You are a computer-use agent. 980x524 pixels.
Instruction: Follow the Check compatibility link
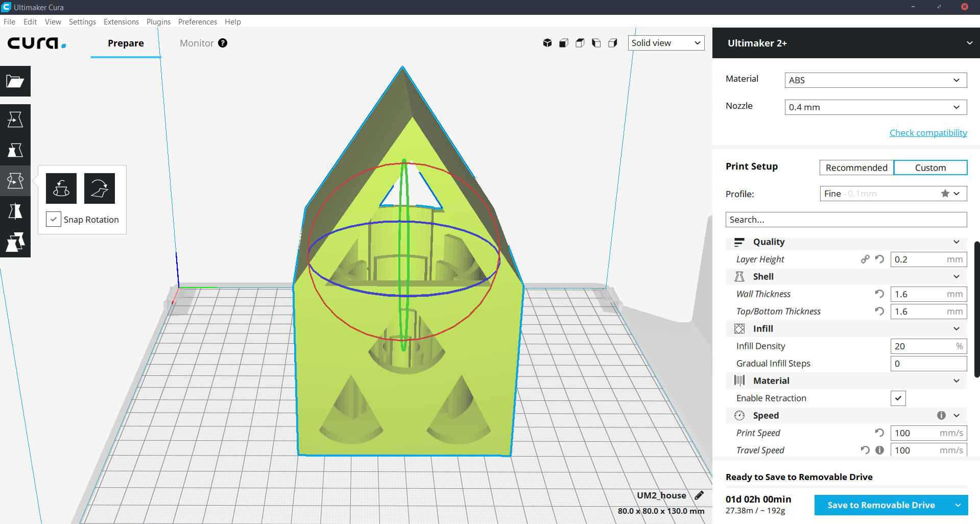coord(928,133)
